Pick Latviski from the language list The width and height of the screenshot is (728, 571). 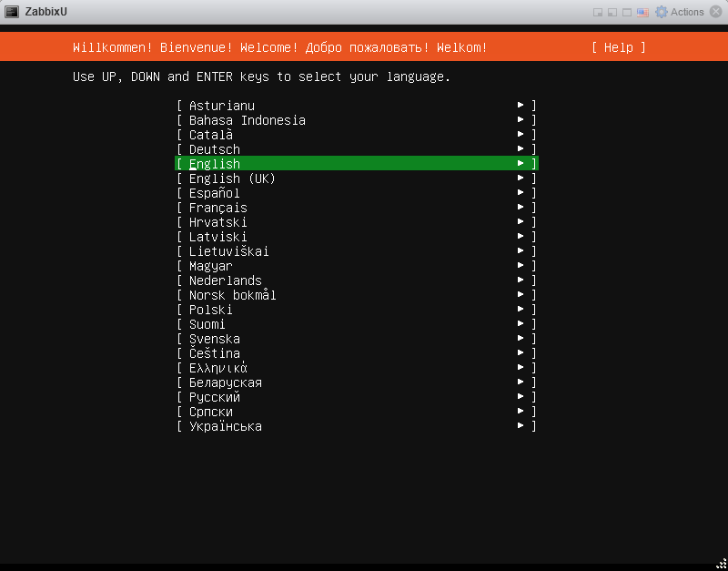tap(357, 237)
